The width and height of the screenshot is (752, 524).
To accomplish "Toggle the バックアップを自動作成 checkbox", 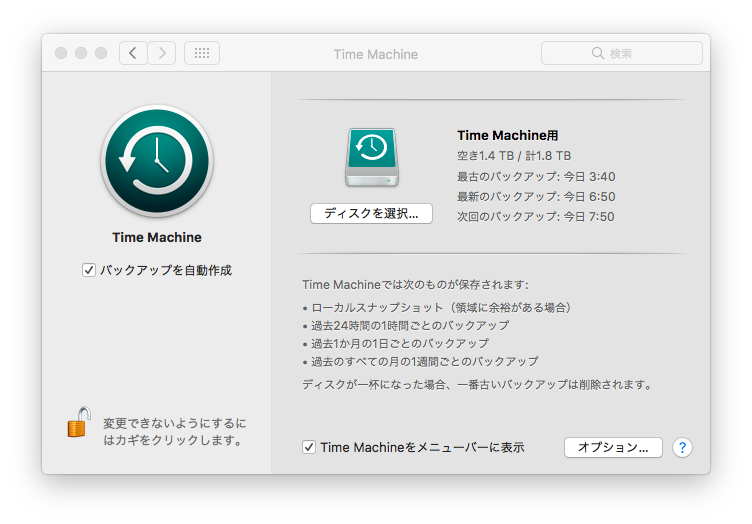I will click(89, 270).
